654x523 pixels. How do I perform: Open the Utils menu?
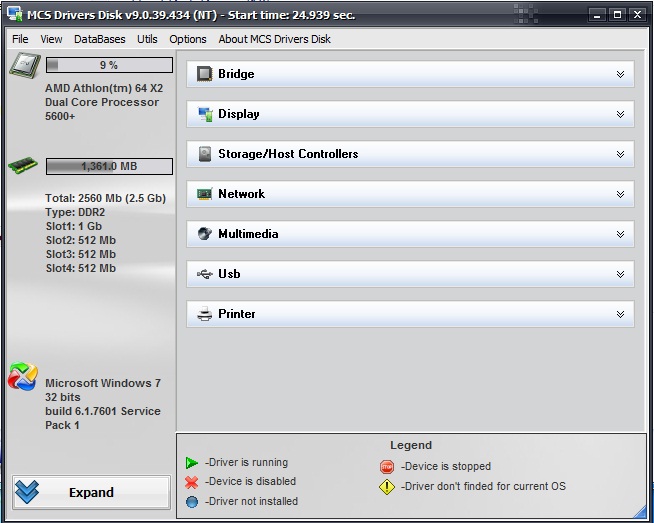point(147,39)
